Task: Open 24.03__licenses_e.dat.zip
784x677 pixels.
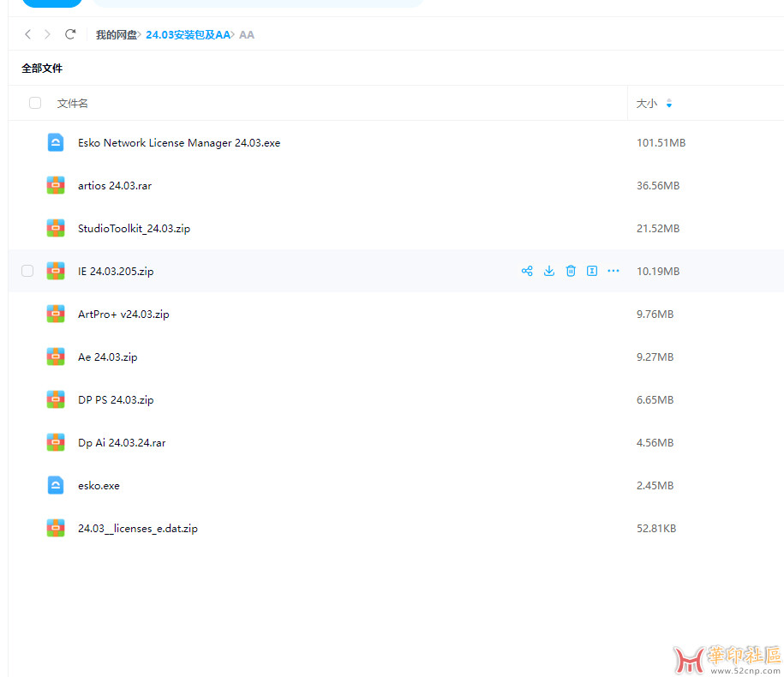Action: [137, 529]
